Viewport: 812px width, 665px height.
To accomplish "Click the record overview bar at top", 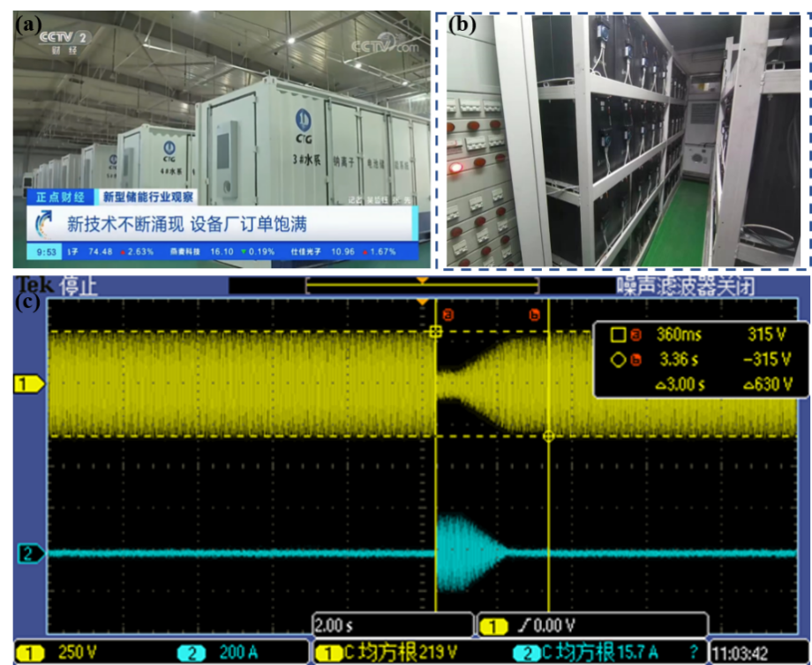I will tap(422, 285).
